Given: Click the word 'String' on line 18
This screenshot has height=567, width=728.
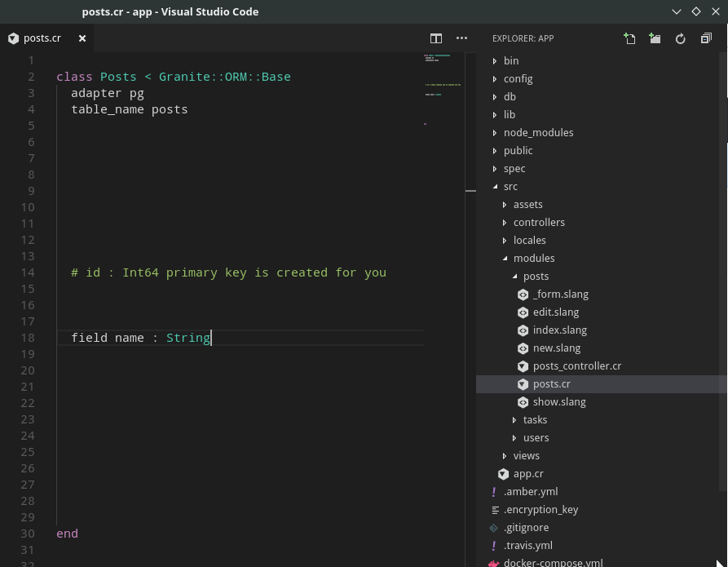Looking at the screenshot, I should point(188,338).
